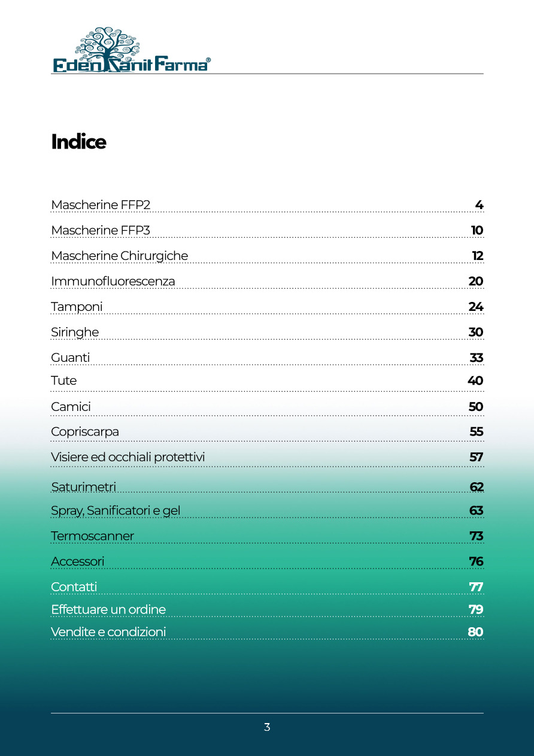534x756 pixels.
Task: Go to the Camici section
Action: point(71,407)
